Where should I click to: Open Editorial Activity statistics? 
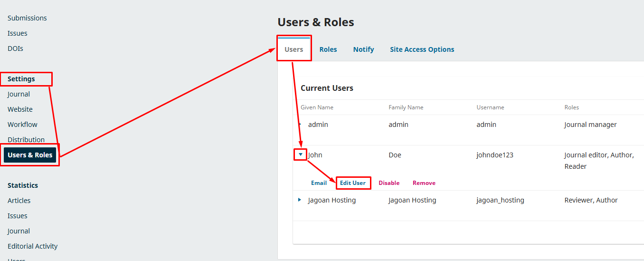(x=33, y=246)
